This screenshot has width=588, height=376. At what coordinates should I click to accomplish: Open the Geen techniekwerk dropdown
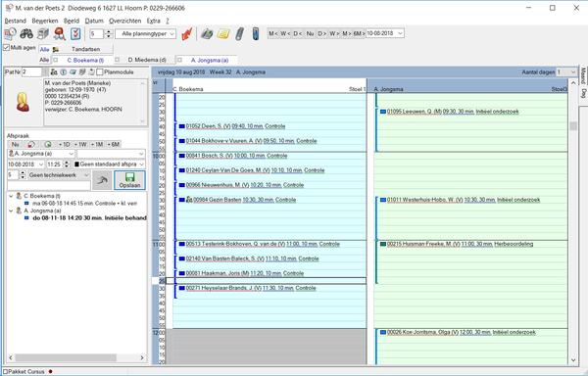(86, 175)
